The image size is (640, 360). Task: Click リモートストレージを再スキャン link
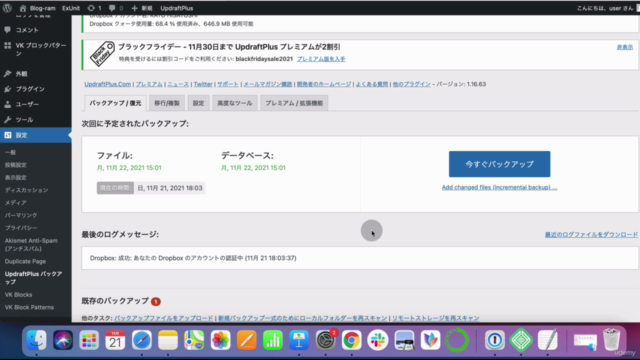(x=436, y=318)
